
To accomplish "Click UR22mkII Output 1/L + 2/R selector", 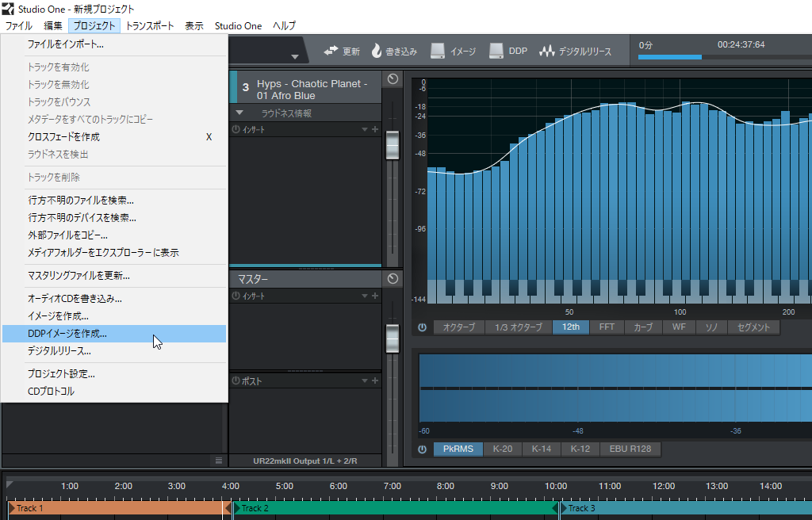I will click(305, 461).
